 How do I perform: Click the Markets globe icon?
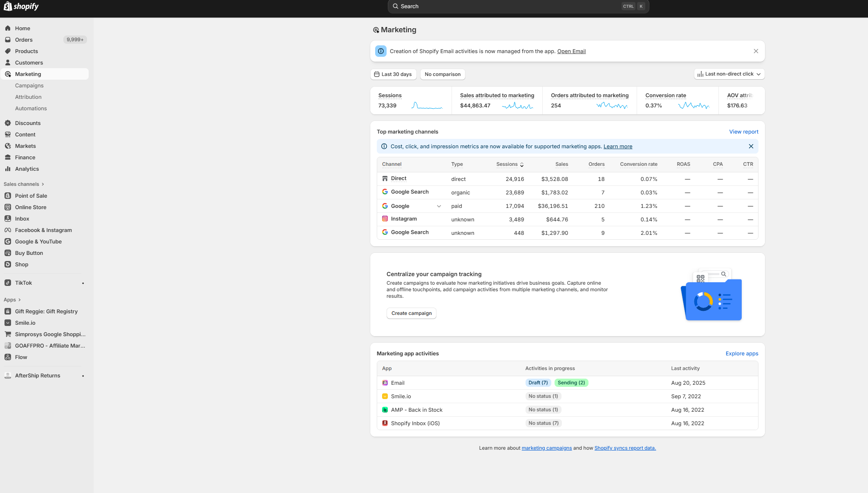pyautogui.click(x=8, y=146)
